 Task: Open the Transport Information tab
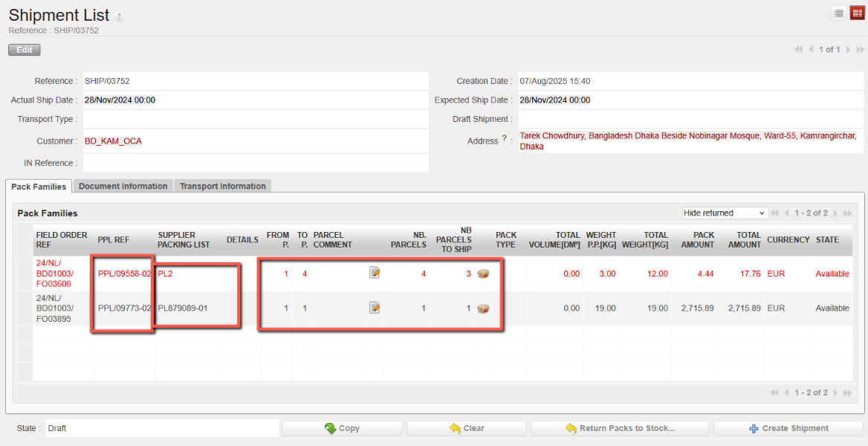(x=222, y=187)
